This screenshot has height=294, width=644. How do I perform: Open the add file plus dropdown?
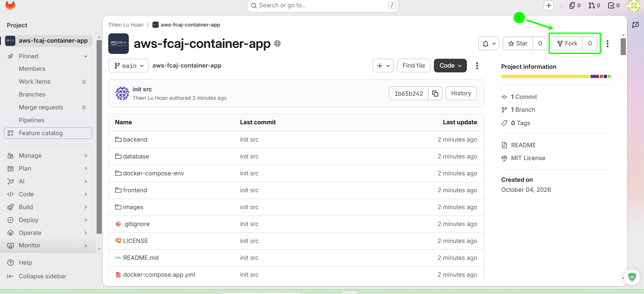[x=383, y=66]
